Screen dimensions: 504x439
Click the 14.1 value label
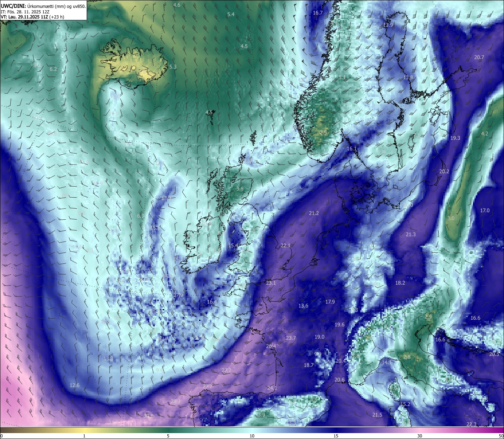click(387, 362)
